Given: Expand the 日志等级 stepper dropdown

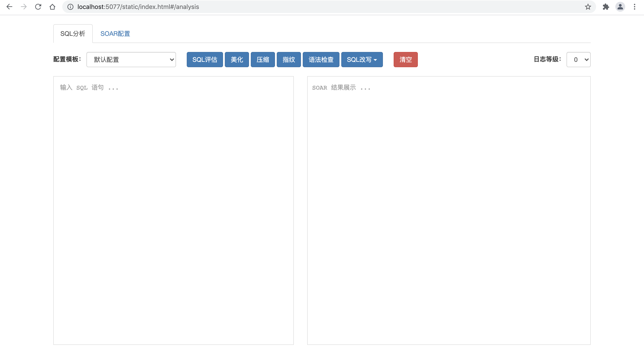Looking at the screenshot, I should [578, 60].
